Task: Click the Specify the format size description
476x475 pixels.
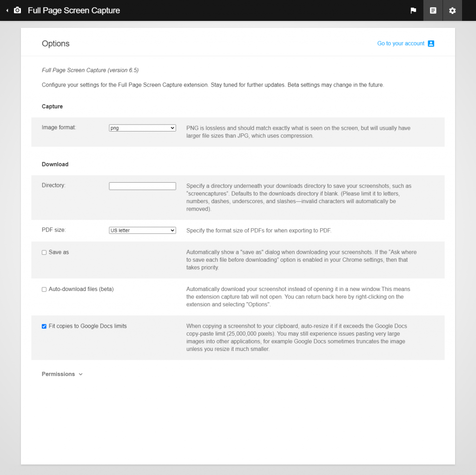Action: 258,231
